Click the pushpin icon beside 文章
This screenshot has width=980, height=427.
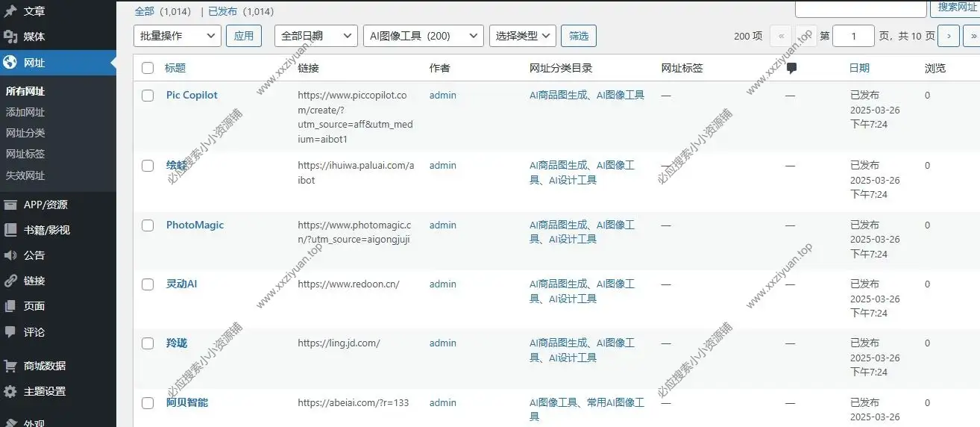pos(10,11)
